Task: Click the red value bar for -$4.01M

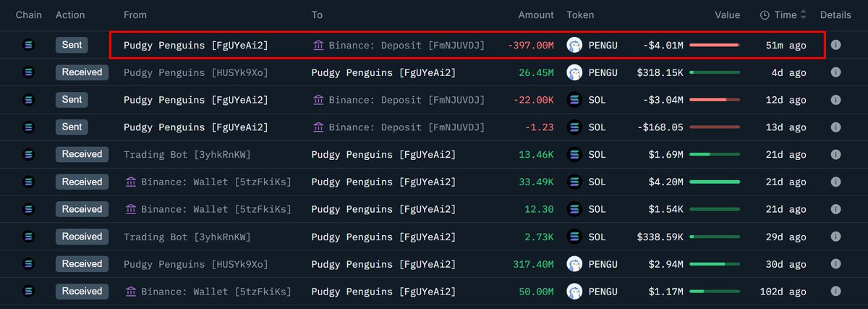Action: (x=715, y=45)
